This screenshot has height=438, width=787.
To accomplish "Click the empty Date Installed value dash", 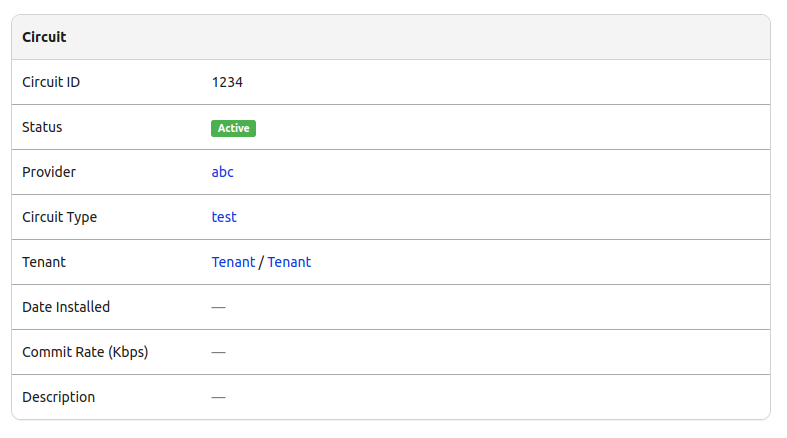I will coord(218,307).
